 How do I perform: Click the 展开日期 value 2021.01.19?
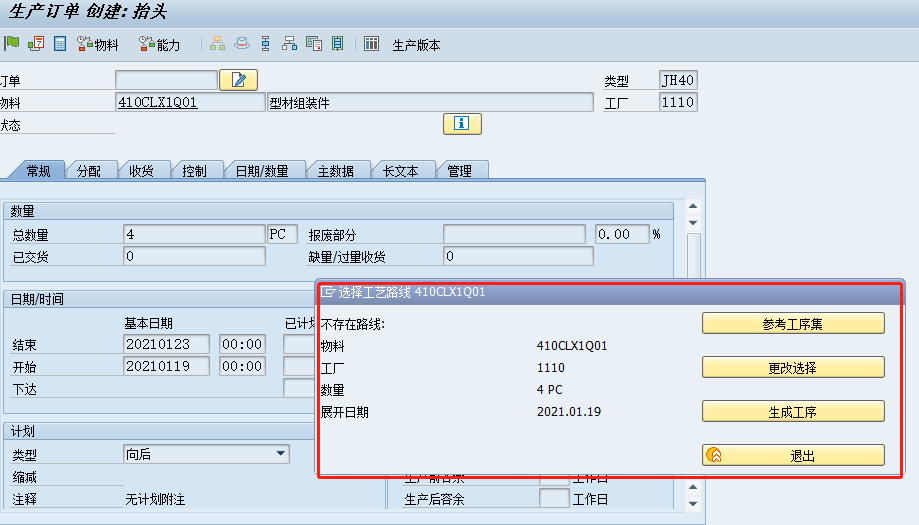point(569,412)
